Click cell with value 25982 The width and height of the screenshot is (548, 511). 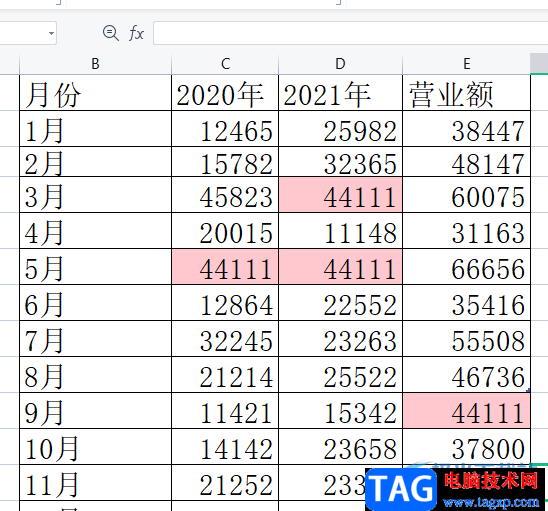coord(340,129)
